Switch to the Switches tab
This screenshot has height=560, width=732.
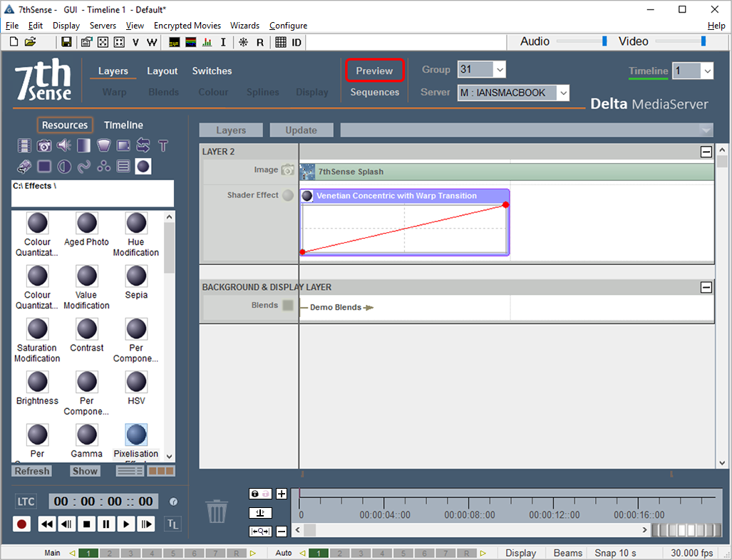coord(212,71)
